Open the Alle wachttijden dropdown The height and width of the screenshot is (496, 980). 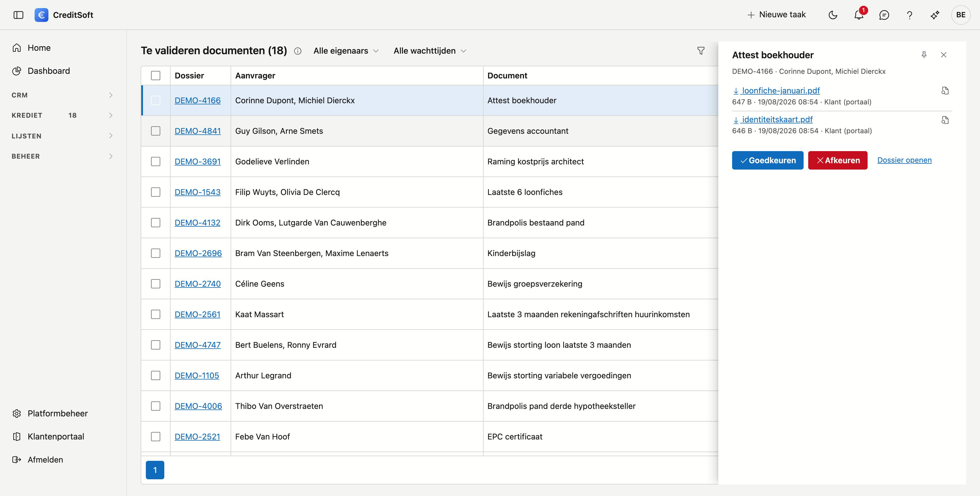(x=430, y=51)
